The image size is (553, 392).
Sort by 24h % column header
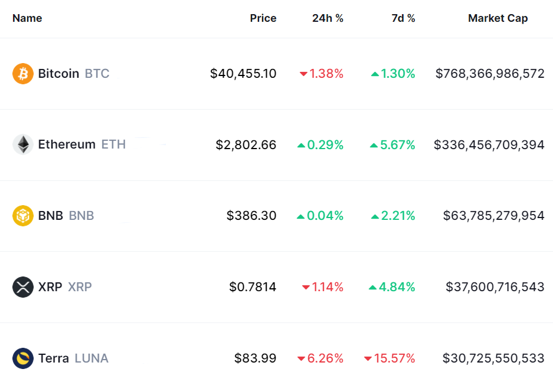[x=328, y=18]
